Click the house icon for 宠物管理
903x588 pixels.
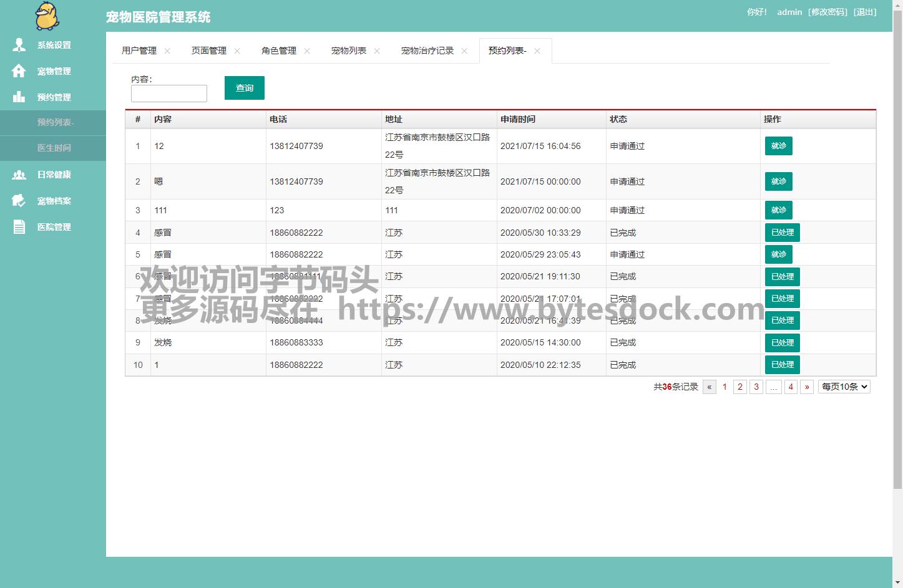19,71
